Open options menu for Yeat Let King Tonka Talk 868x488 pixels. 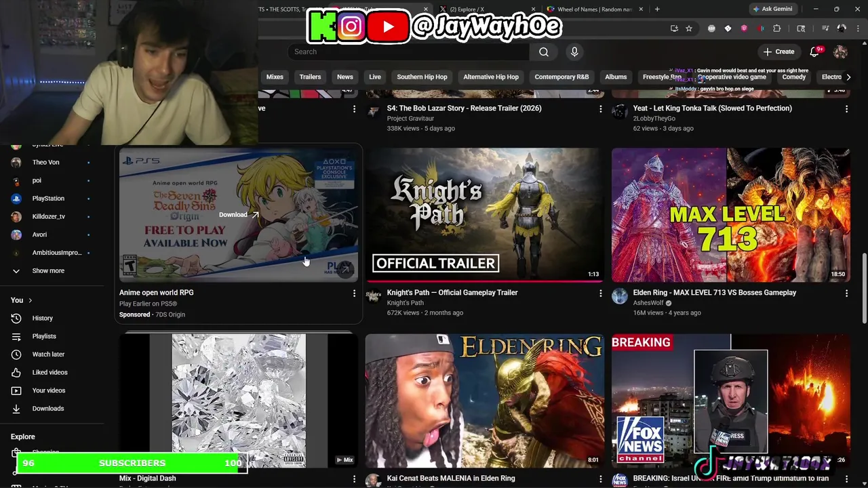[846, 108]
